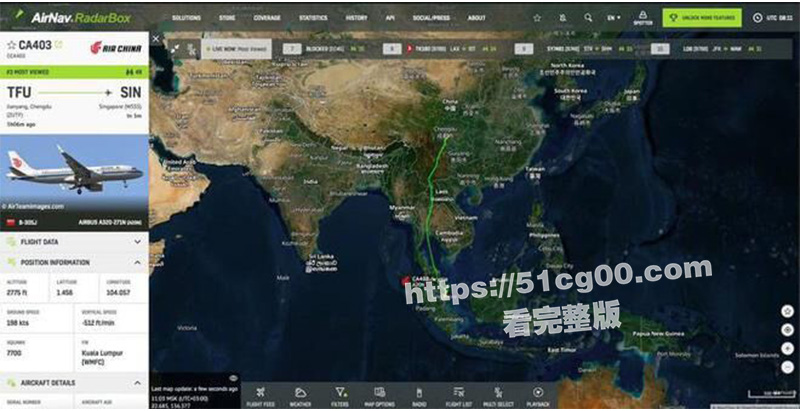Open the Store menu item
800x411 pixels.
(227, 18)
